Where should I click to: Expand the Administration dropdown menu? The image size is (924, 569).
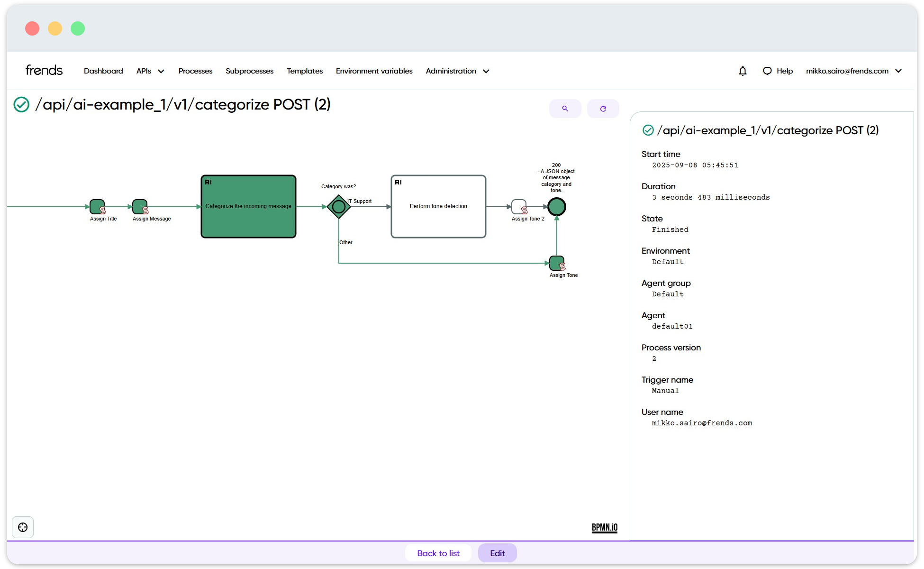[x=457, y=71]
